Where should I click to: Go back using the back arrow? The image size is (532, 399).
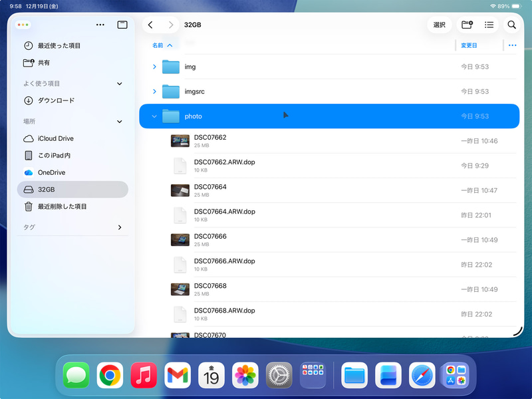coord(150,25)
